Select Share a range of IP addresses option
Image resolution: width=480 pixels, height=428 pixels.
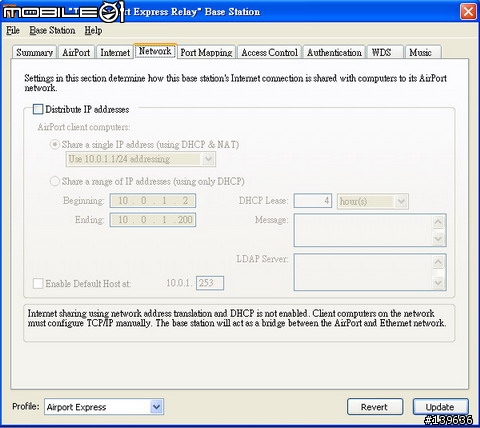(54, 181)
